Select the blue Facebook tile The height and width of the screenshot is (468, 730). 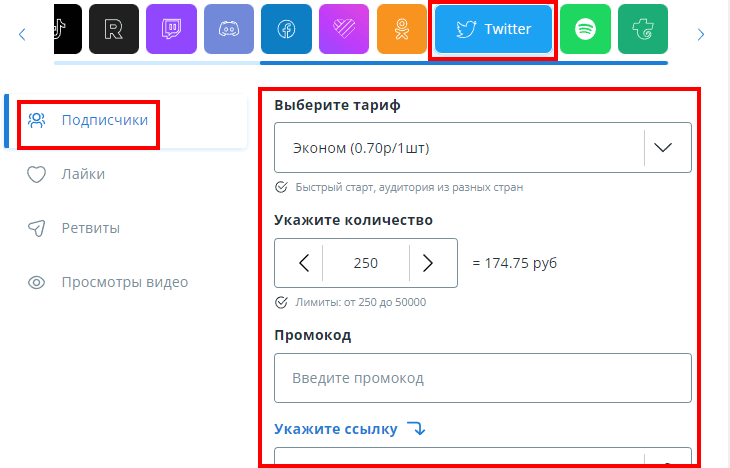point(286,29)
